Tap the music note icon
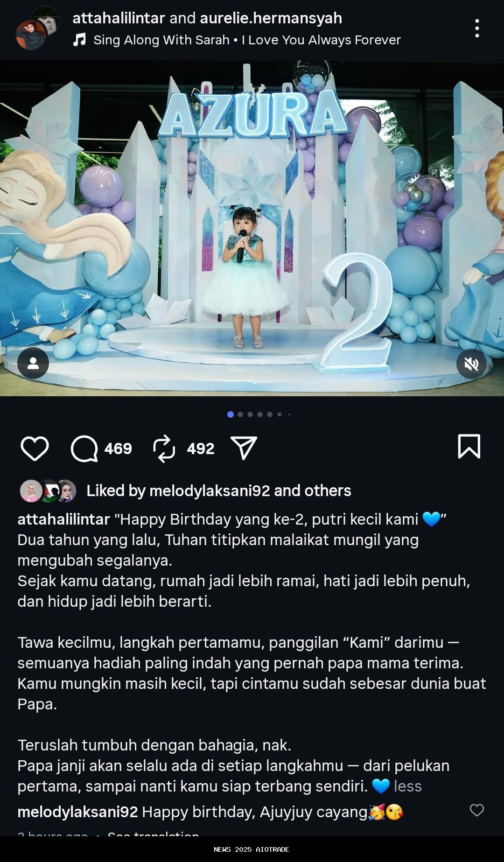This screenshot has width=504, height=862. [x=79, y=40]
